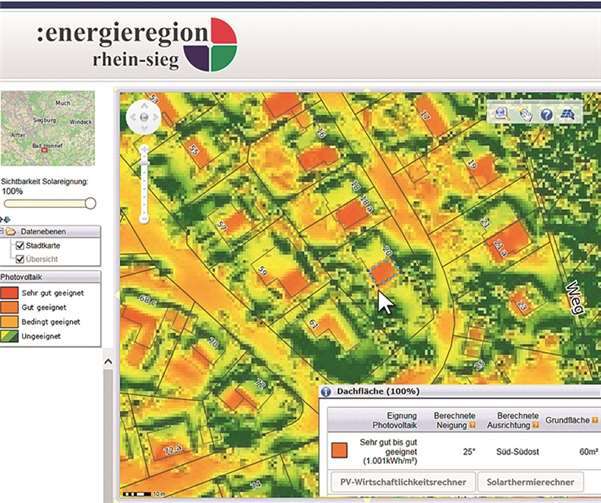Open the blue question mark help

click(x=547, y=114)
